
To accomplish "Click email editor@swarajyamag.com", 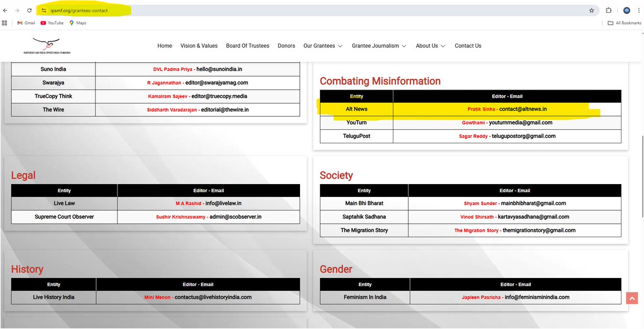I will 216,83.
